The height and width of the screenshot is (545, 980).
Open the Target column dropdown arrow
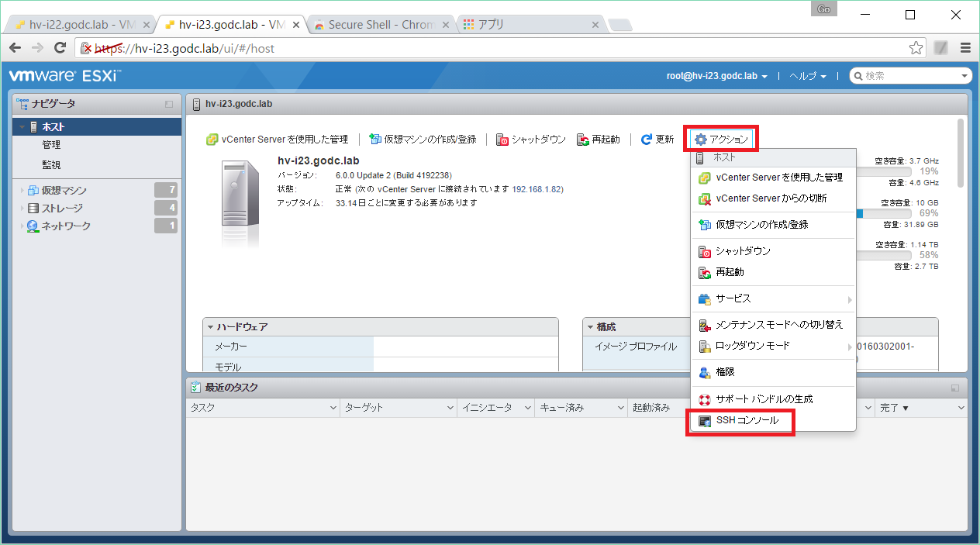click(450, 408)
